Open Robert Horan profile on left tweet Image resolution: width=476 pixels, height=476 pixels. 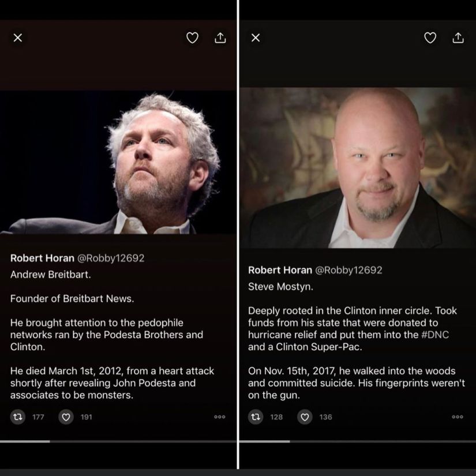pos(42,258)
